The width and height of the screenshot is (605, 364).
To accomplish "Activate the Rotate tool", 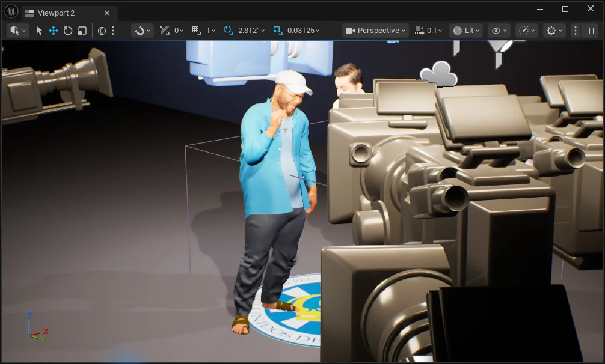I will tap(68, 31).
